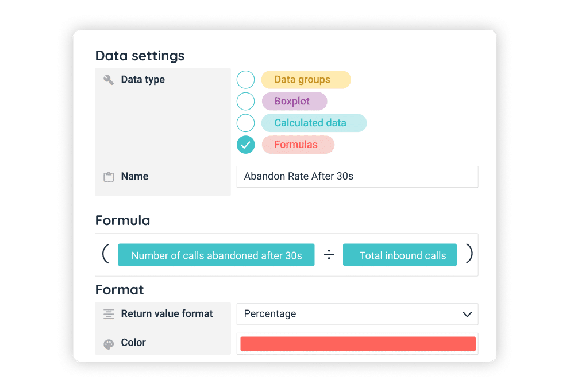Image resolution: width=570 pixels, height=392 pixels.
Task: Click the Calculated data teal tag
Action: [x=313, y=123]
